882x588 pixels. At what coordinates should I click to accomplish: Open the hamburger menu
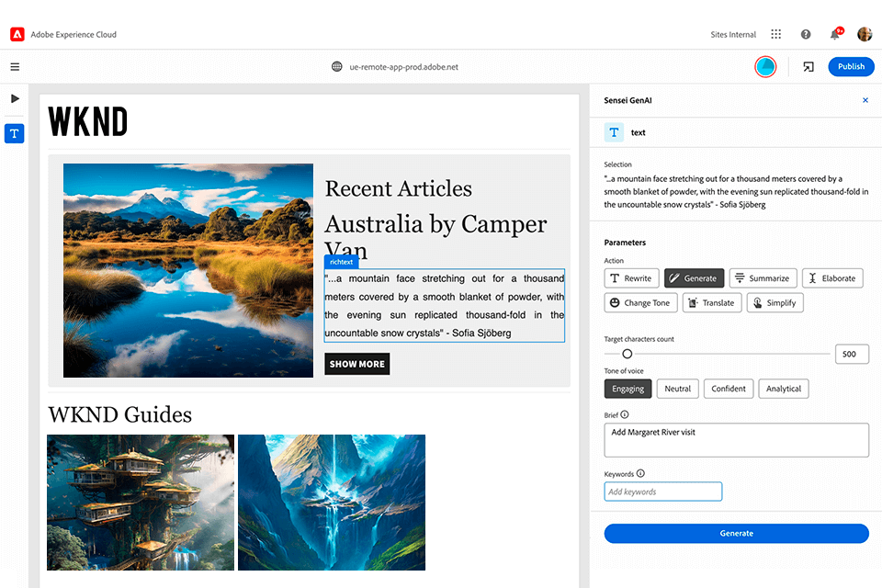(16, 67)
